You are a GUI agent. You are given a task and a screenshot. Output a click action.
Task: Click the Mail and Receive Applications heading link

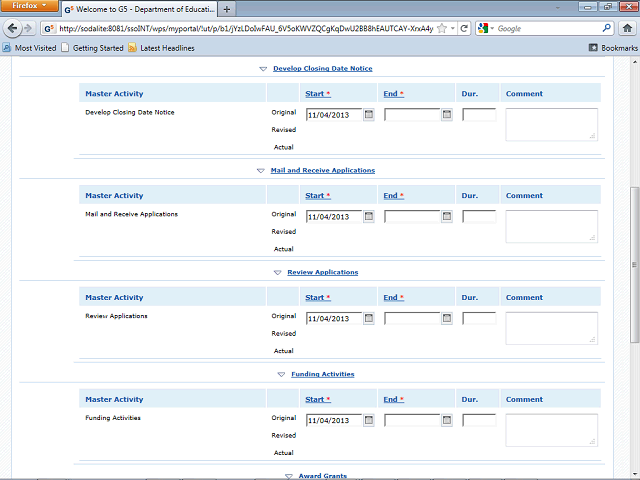pos(322,170)
